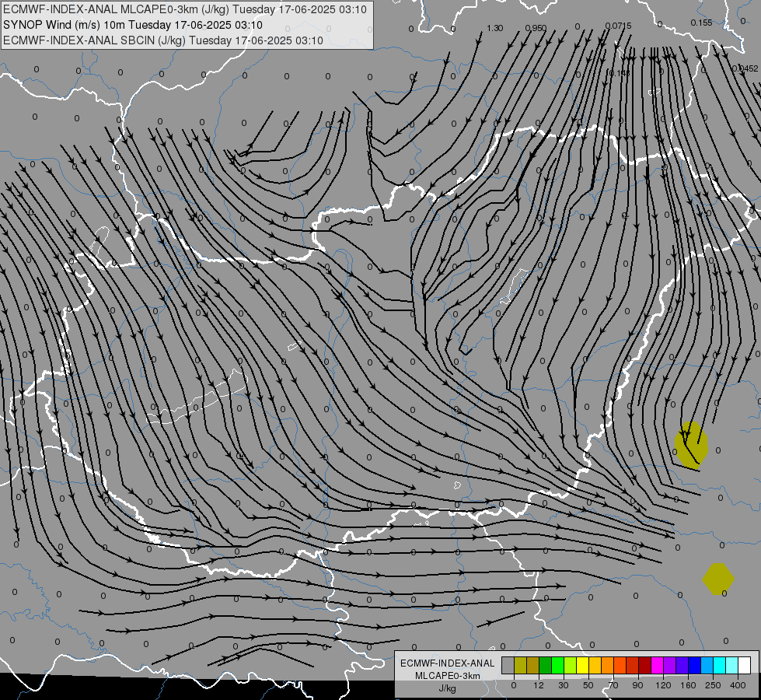761x700 pixels.
Task: Click the legend scale label 30
Action: (x=563, y=685)
